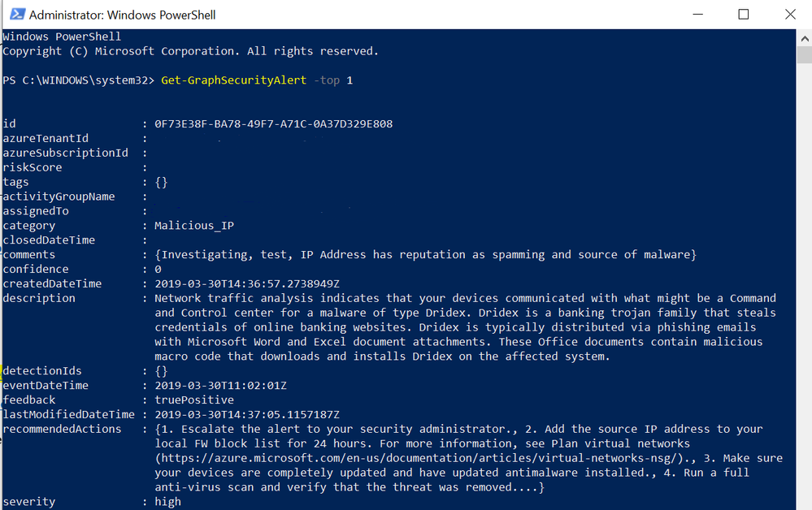
Task: Minimize the PowerShell window
Action: [697, 14]
